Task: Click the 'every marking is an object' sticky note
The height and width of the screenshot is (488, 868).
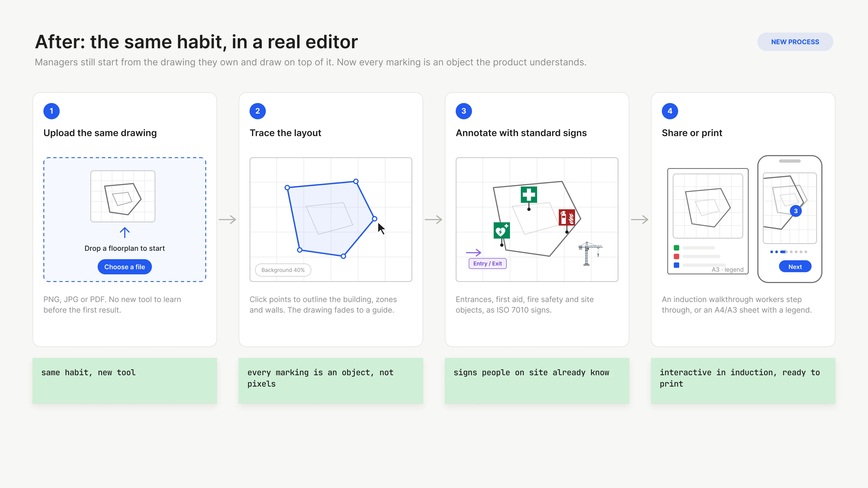Action: point(331,381)
